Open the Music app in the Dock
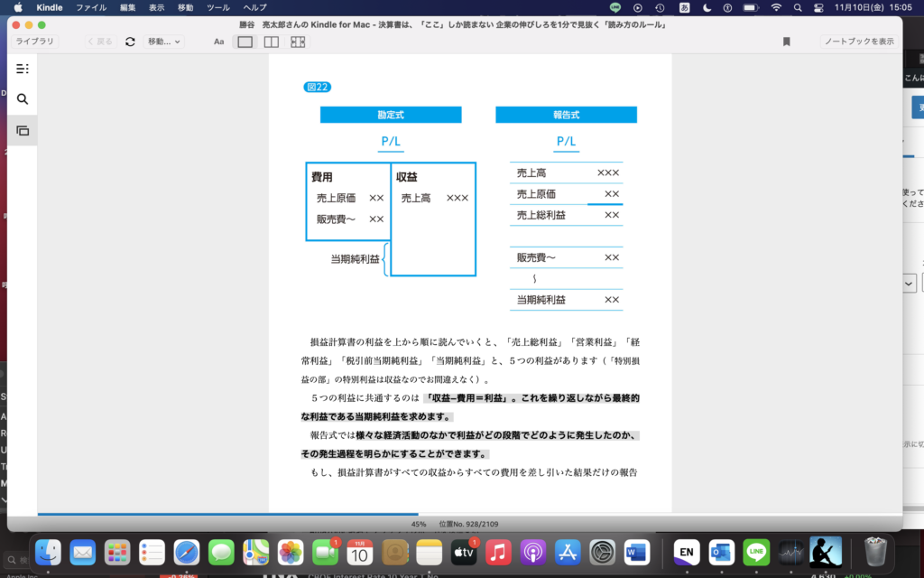 (x=498, y=551)
